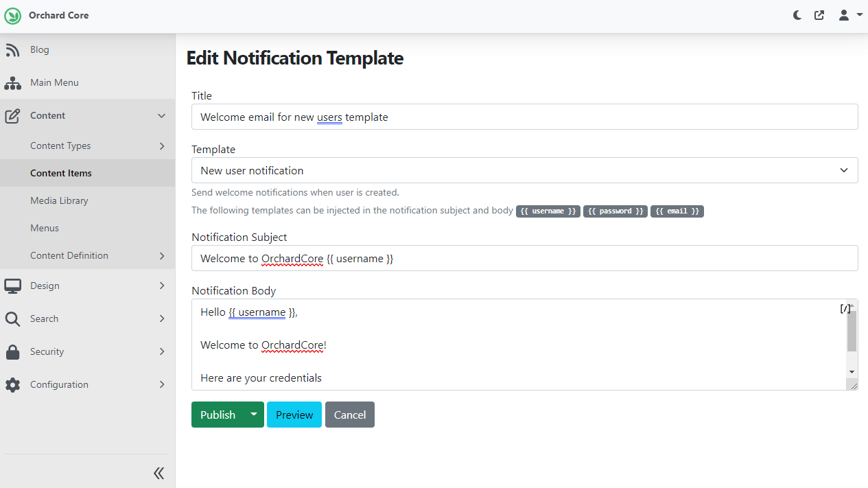
Task: Expand Content Definition submenu arrow
Action: (x=162, y=255)
